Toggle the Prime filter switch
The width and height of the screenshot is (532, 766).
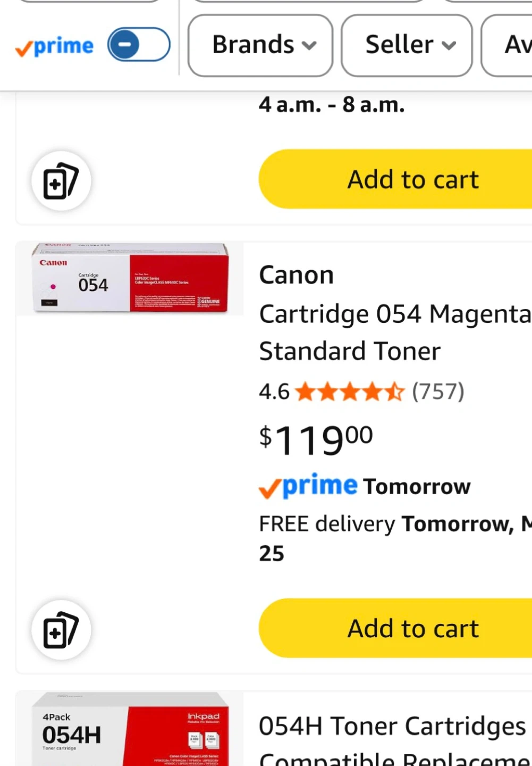[139, 45]
